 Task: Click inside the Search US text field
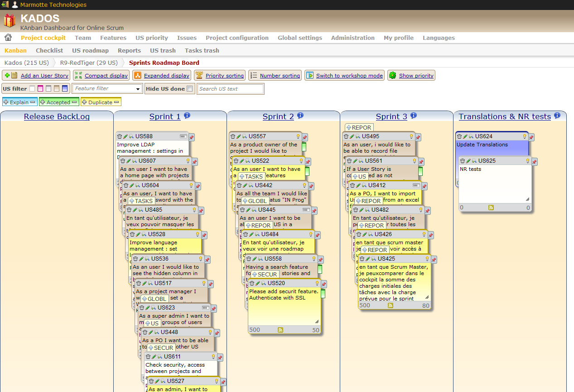[230, 88]
